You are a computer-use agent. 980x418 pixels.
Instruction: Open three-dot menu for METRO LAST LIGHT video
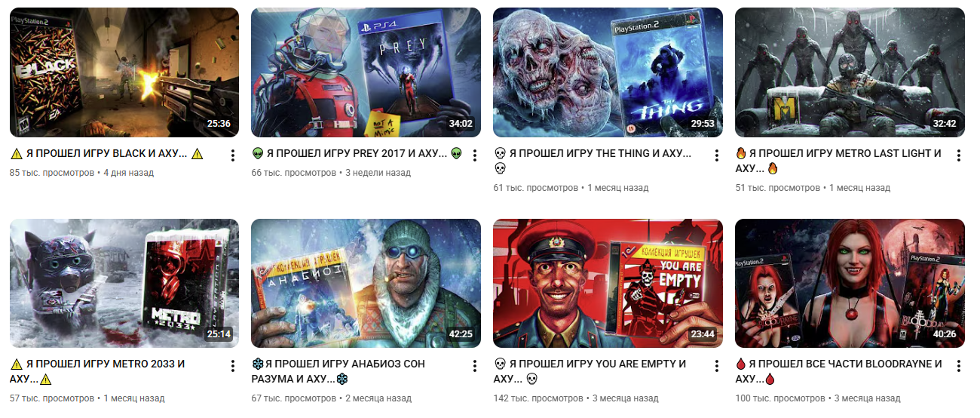[x=958, y=155]
